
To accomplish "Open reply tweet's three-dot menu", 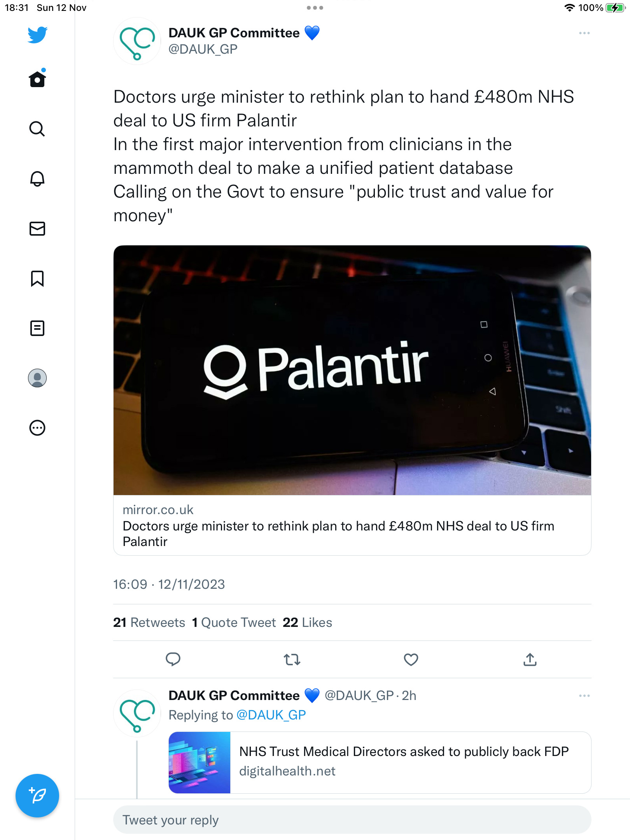I will tap(584, 695).
